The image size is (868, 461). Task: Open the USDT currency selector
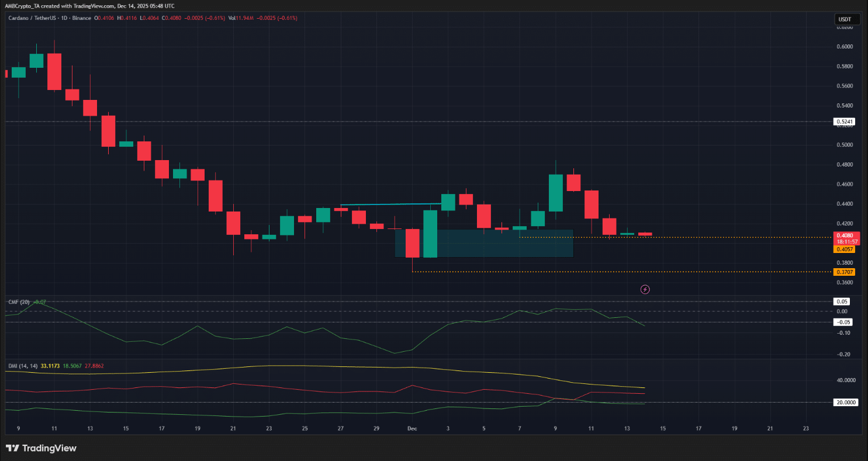tap(844, 19)
